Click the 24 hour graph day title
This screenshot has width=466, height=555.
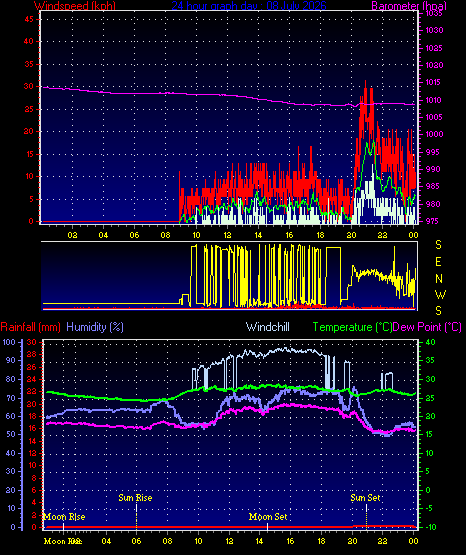click(x=249, y=6)
